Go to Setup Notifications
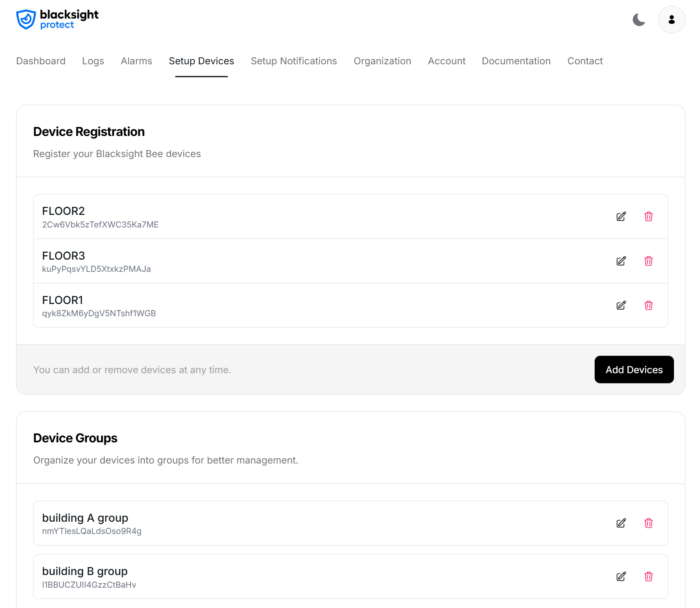 [294, 61]
